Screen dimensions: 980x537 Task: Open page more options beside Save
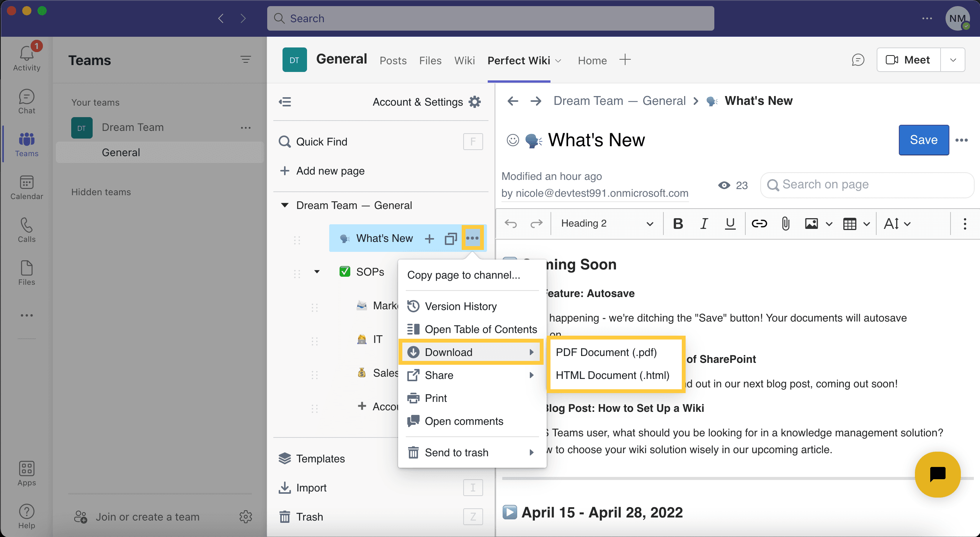coord(962,140)
